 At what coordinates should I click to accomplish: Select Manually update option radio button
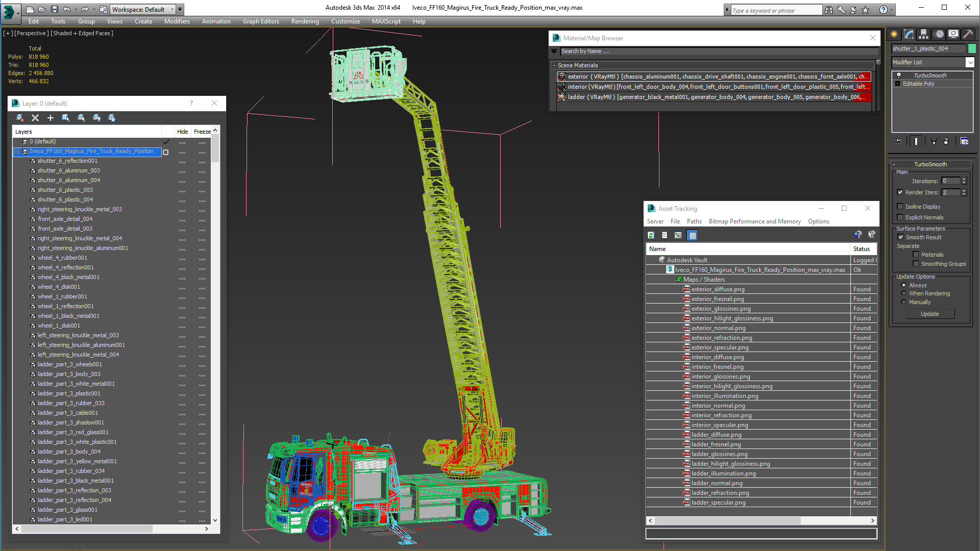(903, 302)
